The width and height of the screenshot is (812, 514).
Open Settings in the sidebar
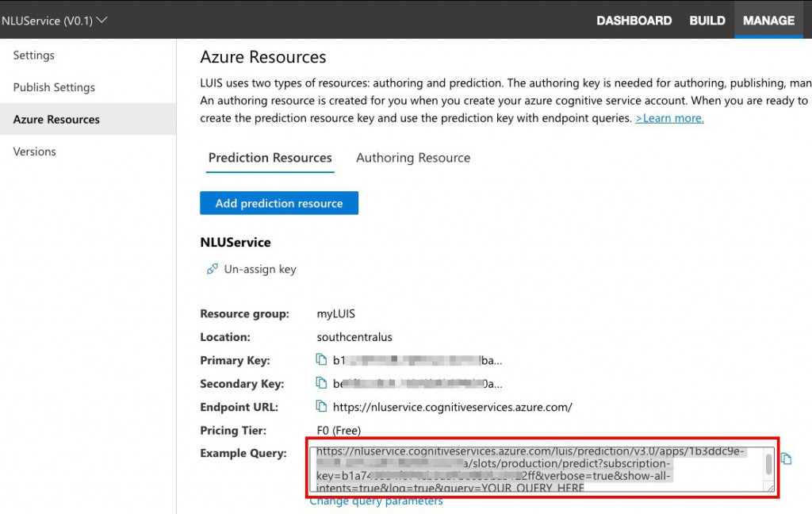click(33, 55)
